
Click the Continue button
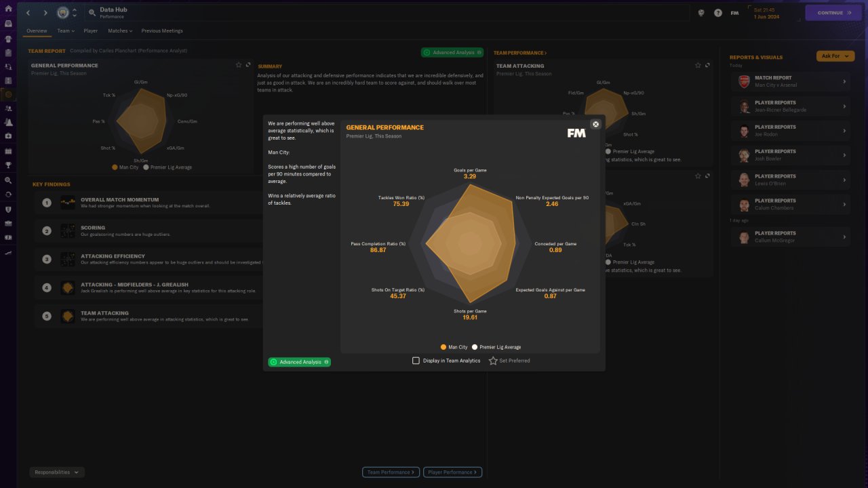(833, 13)
